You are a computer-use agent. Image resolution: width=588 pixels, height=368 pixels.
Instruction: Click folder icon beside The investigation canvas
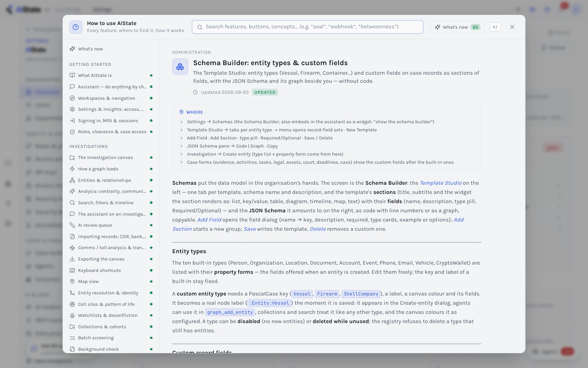[x=72, y=158]
